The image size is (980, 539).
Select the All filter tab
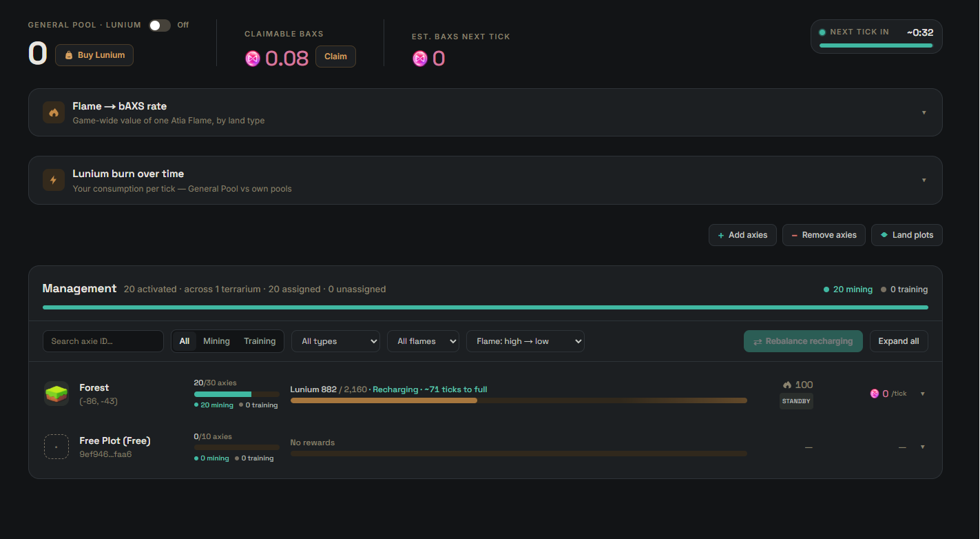[185, 341]
